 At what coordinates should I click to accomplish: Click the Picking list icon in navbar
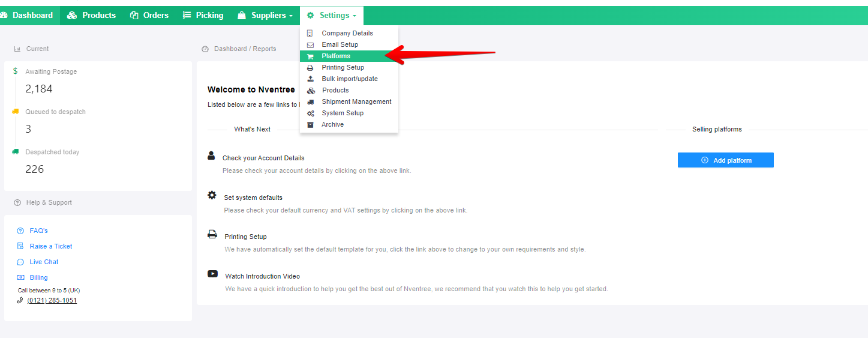[187, 16]
